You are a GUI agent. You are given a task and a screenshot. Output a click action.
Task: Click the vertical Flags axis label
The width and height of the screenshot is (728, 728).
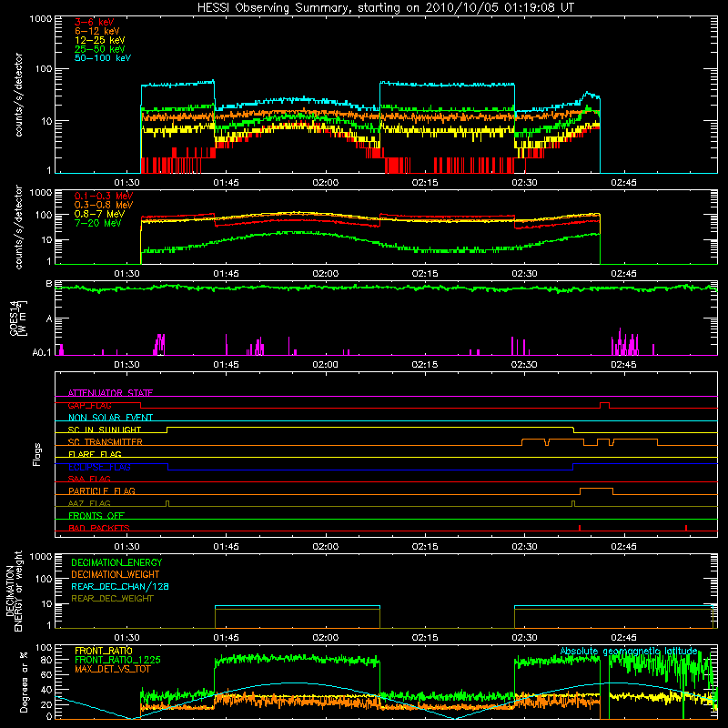(x=37, y=454)
